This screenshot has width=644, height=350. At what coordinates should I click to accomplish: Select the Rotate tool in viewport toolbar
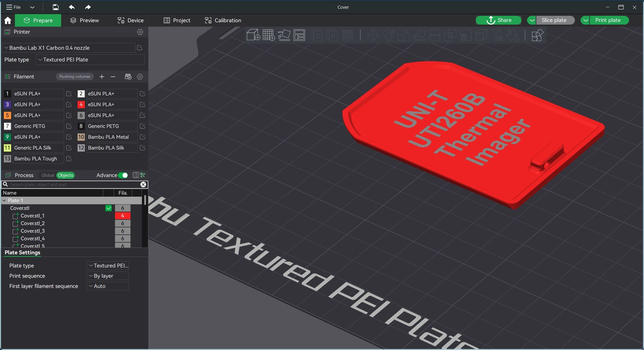pos(388,36)
